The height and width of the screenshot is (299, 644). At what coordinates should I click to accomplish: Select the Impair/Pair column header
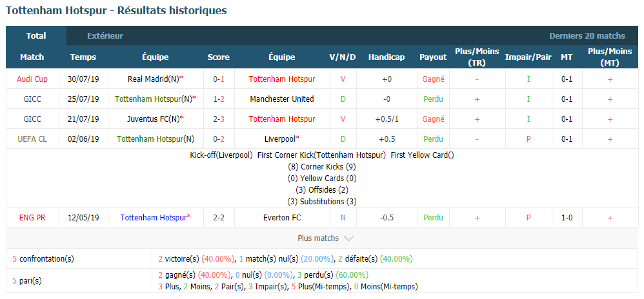pyautogui.click(x=528, y=57)
